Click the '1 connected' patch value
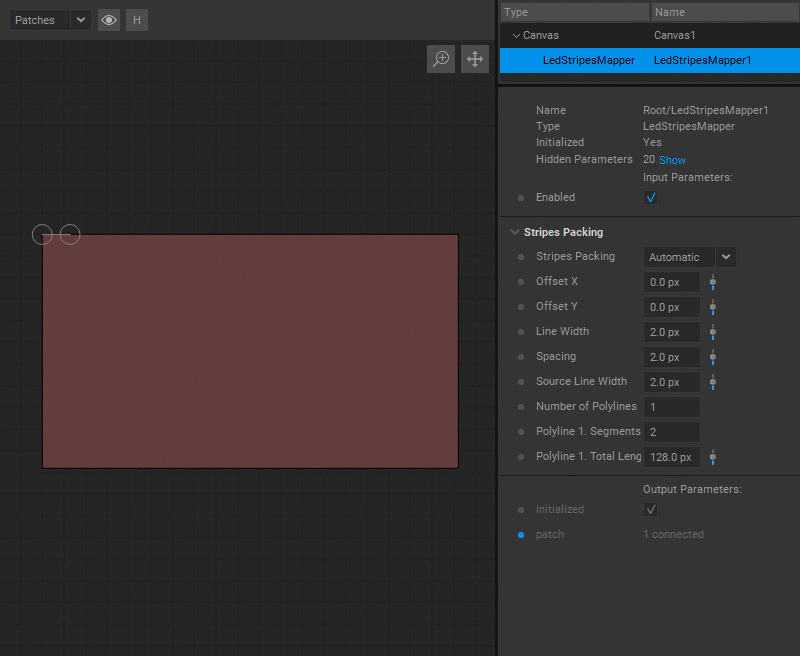 click(673, 535)
